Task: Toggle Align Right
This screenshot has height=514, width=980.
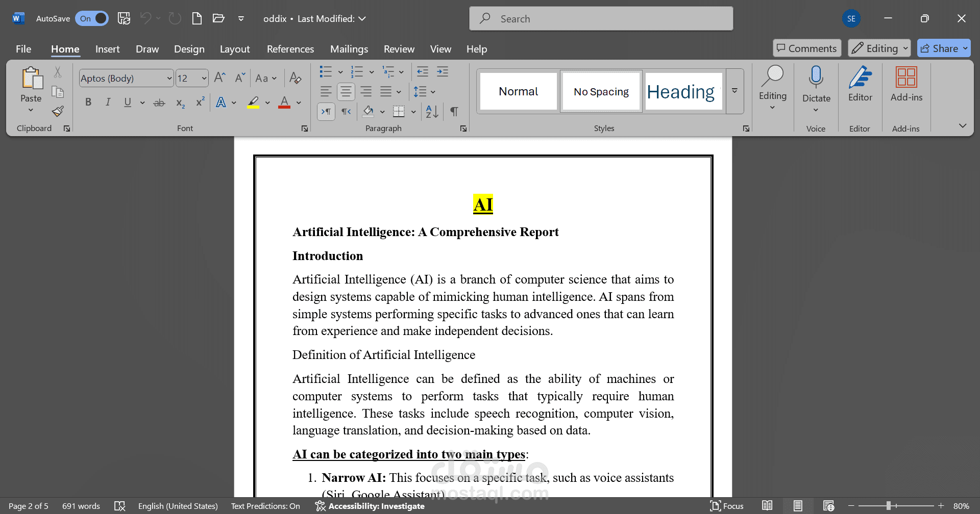Action: 366,92
